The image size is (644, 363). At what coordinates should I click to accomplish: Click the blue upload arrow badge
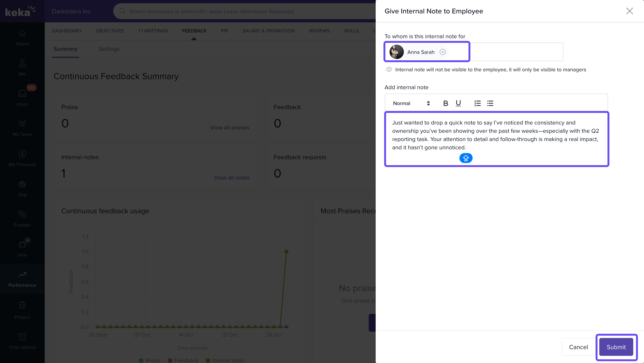point(466,158)
